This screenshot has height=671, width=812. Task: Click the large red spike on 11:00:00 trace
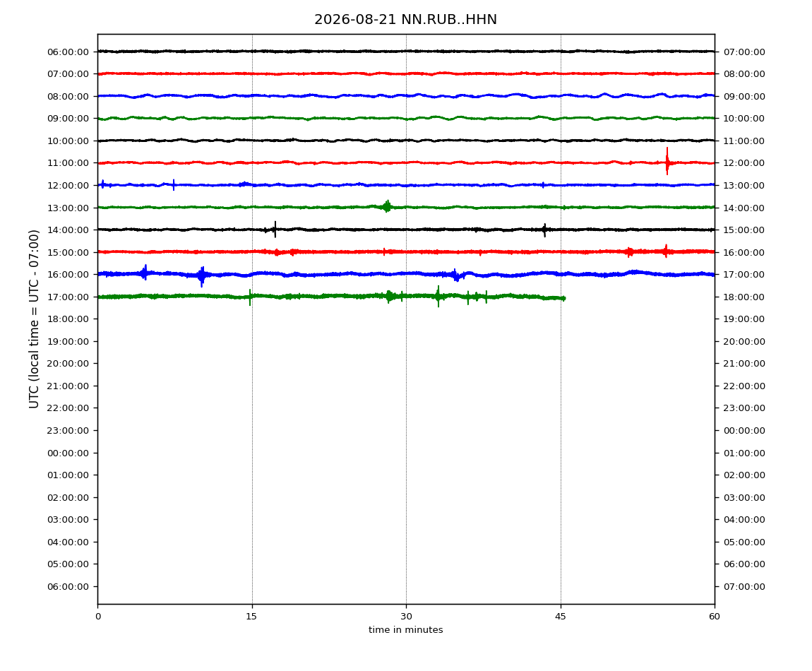[667, 162]
